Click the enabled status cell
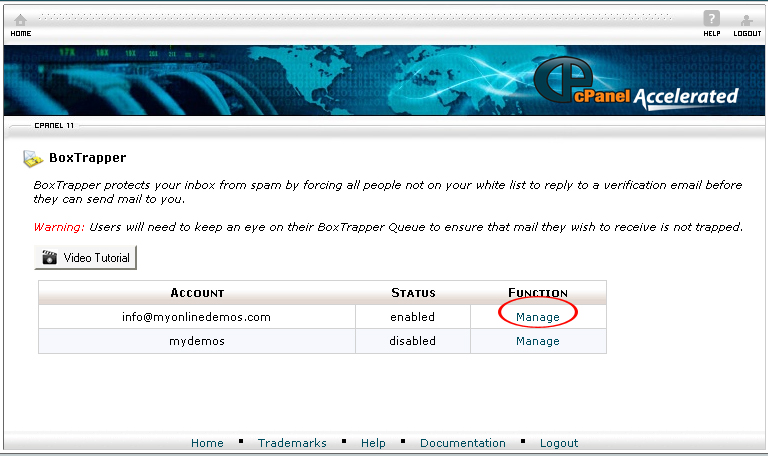Image resolution: width=768 pixels, height=456 pixels. point(413,317)
